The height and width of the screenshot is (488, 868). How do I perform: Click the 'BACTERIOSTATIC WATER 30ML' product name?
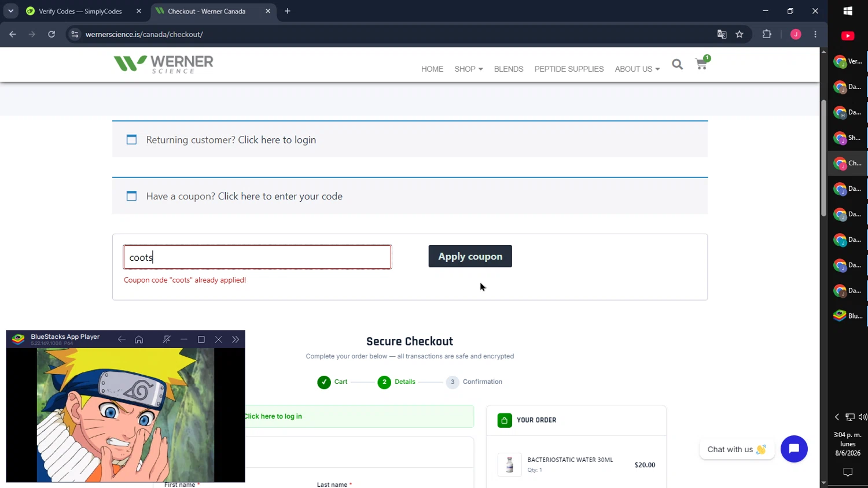pyautogui.click(x=570, y=460)
